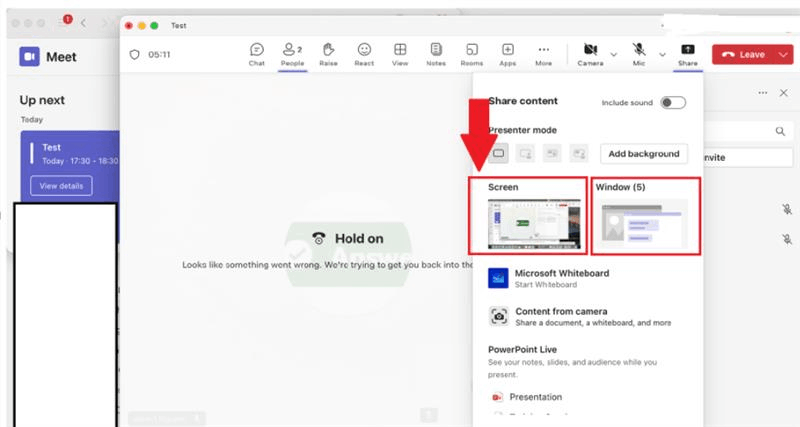Select Content from camera
The height and width of the screenshot is (427, 800).
coord(579,316)
